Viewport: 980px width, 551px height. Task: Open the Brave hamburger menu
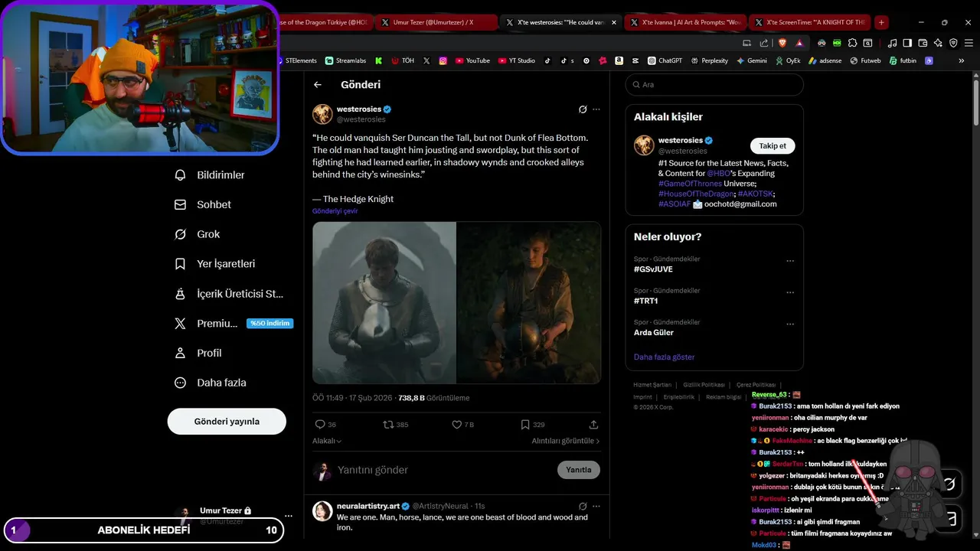pos(968,43)
